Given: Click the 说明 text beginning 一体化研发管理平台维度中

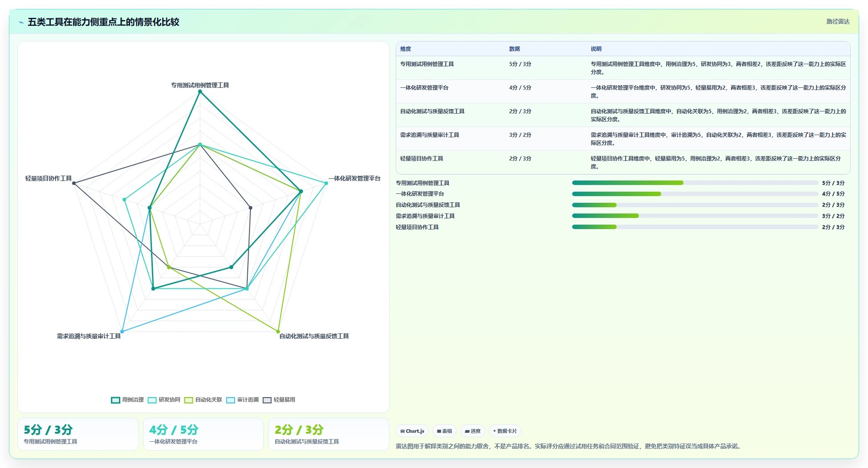Looking at the screenshot, I should (x=718, y=91).
